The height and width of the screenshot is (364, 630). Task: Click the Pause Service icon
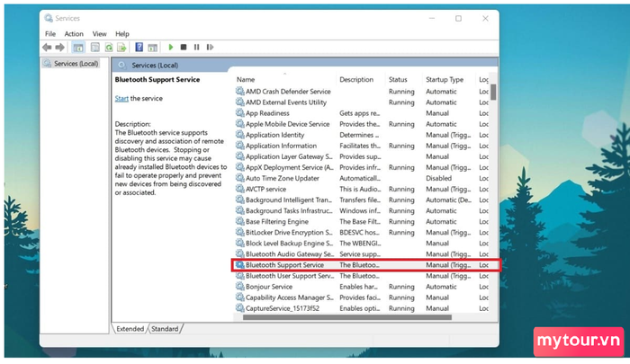click(196, 48)
